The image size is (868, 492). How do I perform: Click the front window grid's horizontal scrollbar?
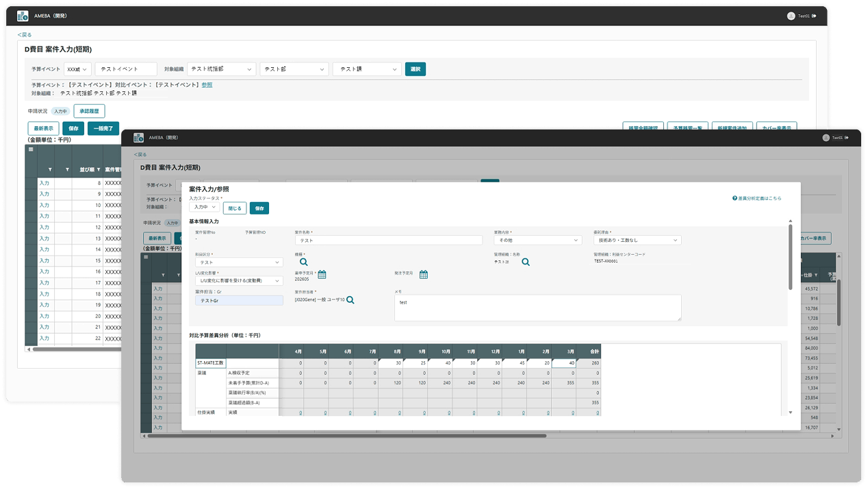click(x=346, y=436)
